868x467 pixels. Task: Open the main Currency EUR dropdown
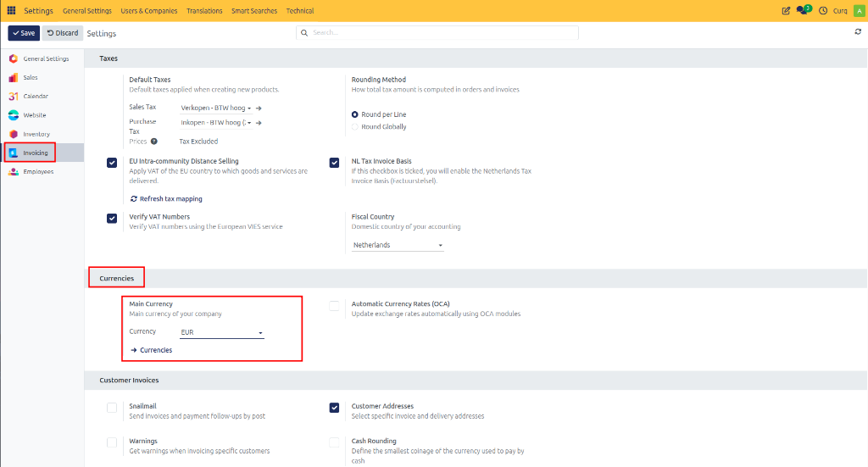(221, 332)
